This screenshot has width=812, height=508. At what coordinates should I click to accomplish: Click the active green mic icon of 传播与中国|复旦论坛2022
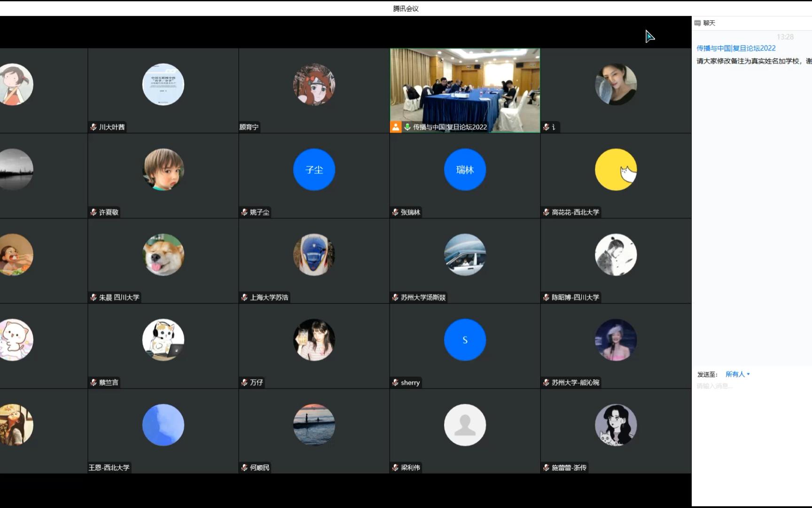tap(407, 127)
